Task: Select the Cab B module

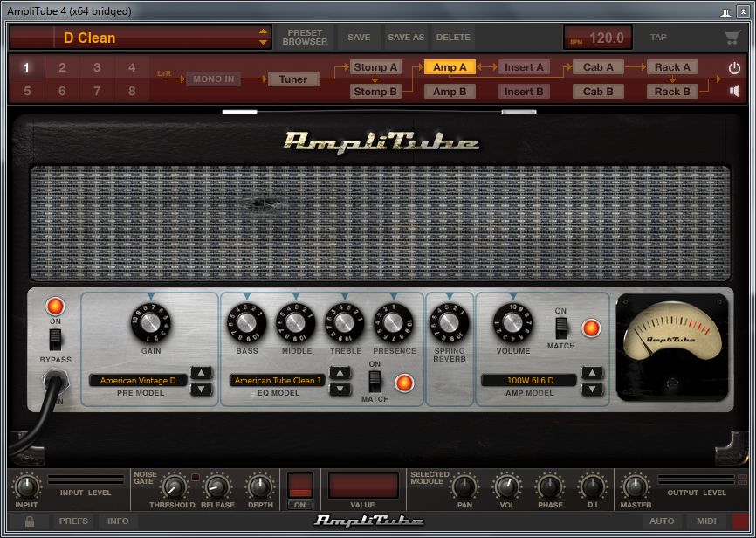Action: pos(598,91)
